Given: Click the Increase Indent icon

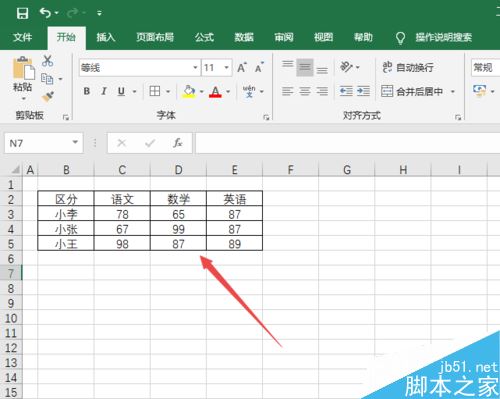Looking at the screenshot, I should coord(363,91).
